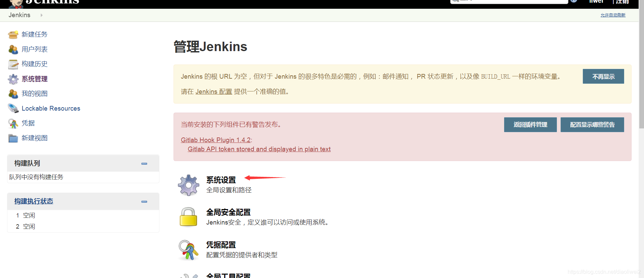Click the 我的视图 user icon
The width and height of the screenshot is (644, 278).
(x=13, y=94)
